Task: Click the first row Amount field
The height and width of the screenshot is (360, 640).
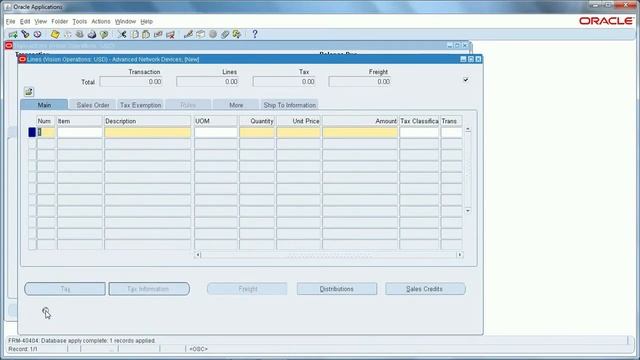Action: pos(360,132)
